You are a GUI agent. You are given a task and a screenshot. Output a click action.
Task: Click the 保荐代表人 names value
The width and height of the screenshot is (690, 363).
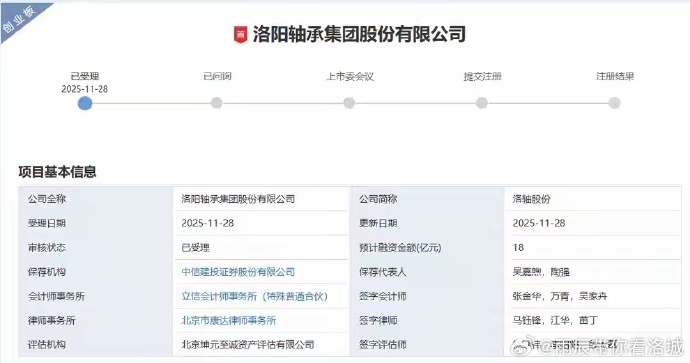click(541, 272)
